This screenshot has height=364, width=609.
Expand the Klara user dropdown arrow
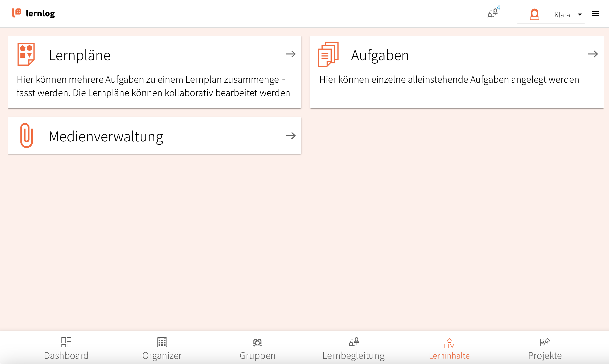tap(580, 15)
